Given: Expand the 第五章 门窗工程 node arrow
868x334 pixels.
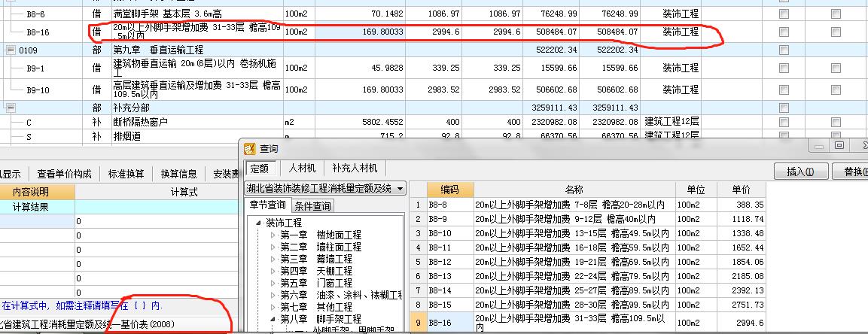Looking at the screenshot, I should point(273,283).
